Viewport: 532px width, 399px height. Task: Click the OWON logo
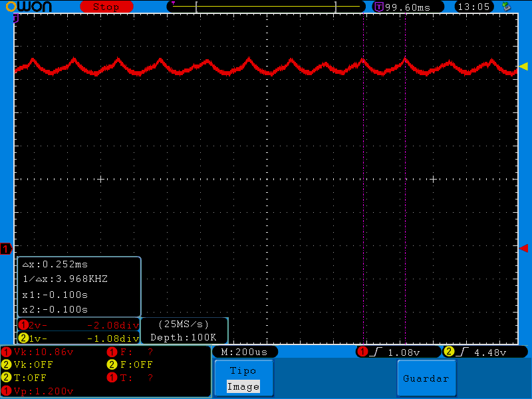click(29, 6)
